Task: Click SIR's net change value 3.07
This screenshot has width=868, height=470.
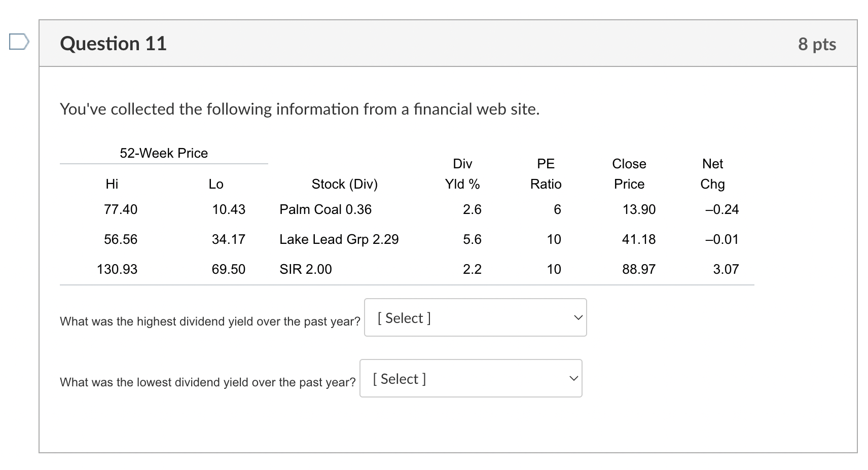Action: (726, 269)
